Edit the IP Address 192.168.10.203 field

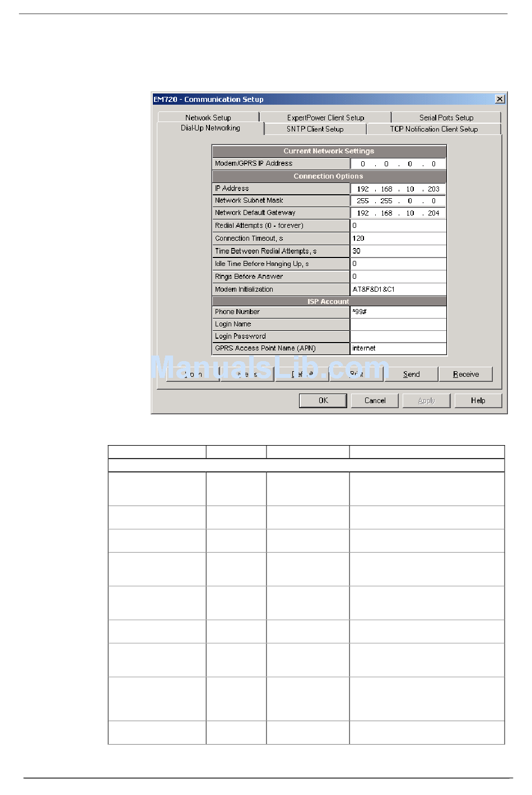[x=398, y=189]
